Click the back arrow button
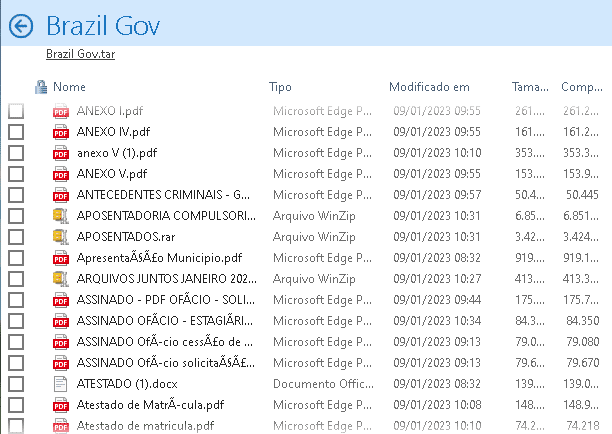Image resolution: width=612 pixels, height=434 pixels. point(21,26)
